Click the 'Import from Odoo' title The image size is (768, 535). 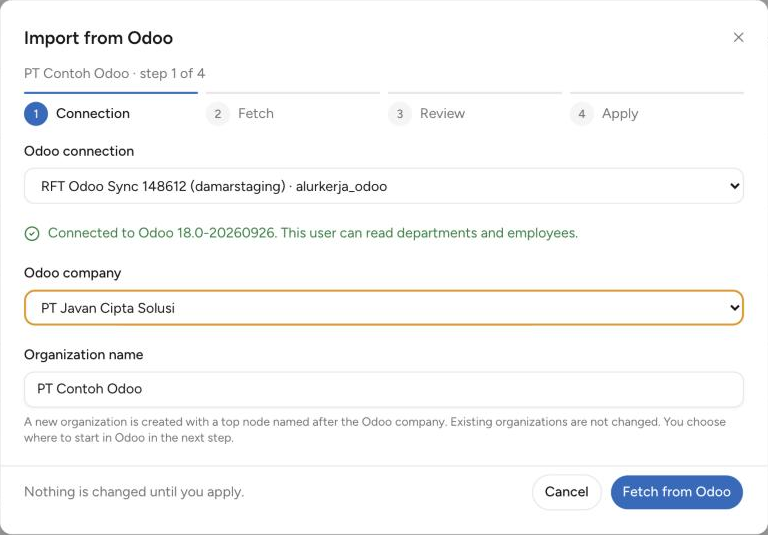[x=98, y=38]
